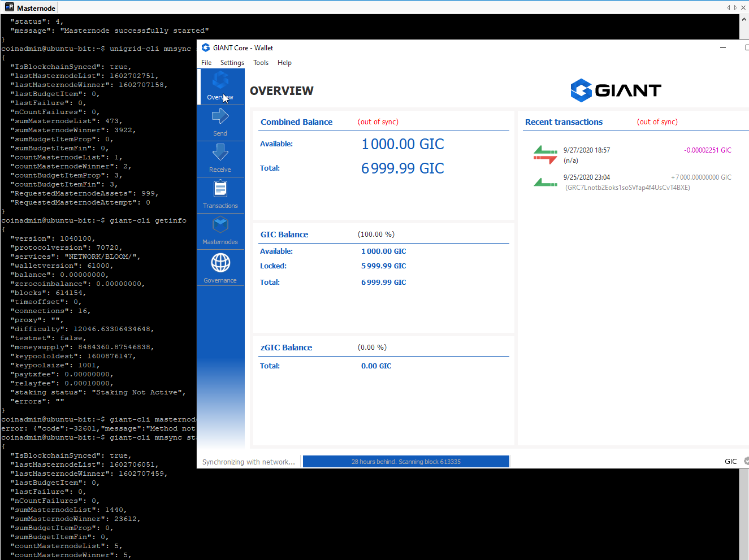Click the "difficulty" terminal line
The height and width of the screenshot is (560, 749).
click(x=83, y=329)
